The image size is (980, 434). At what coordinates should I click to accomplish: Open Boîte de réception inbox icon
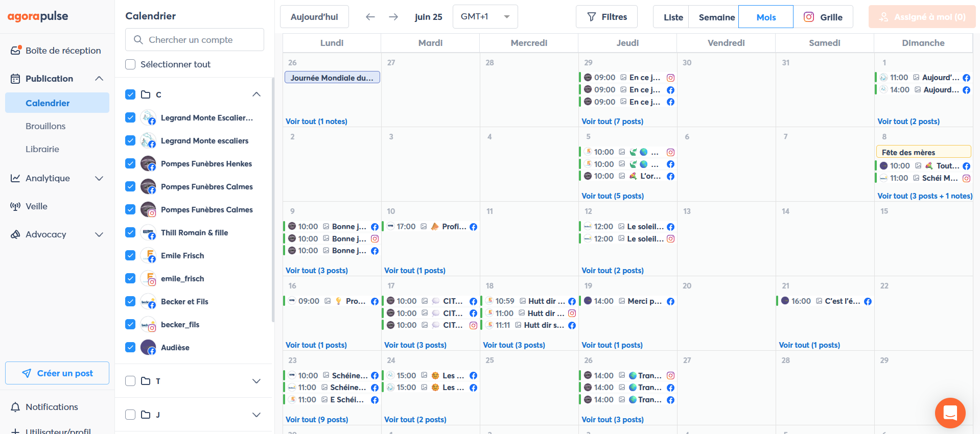(x=16, y=50)
